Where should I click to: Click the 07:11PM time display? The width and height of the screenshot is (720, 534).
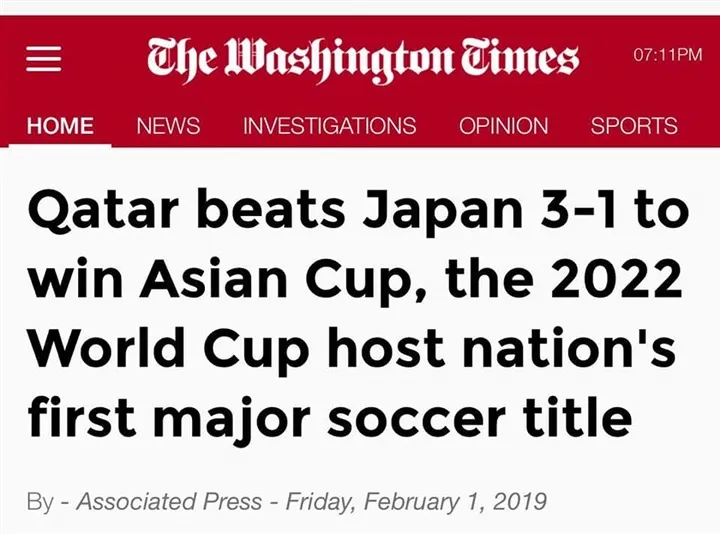[668, 55]
